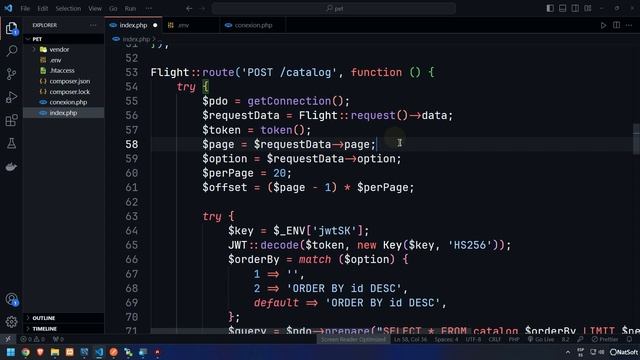This screenshot has width=640, height=360.
Task: Open the index.php breadcrumb chevron
Action: [x=154, y=39]
